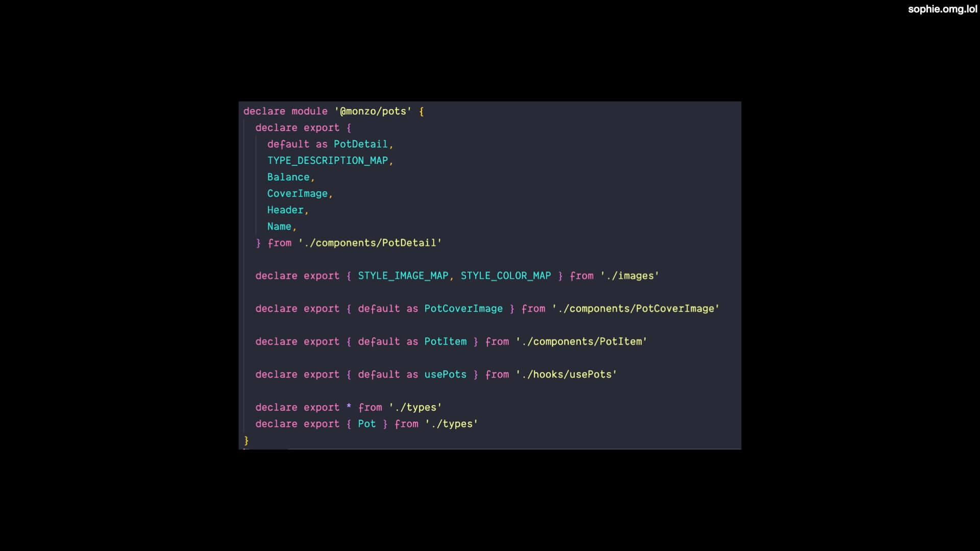Select the PotCoverImage default export
The width and height of the screenshot is (980, 551).
pyautogui.click(x=464, y=308)
